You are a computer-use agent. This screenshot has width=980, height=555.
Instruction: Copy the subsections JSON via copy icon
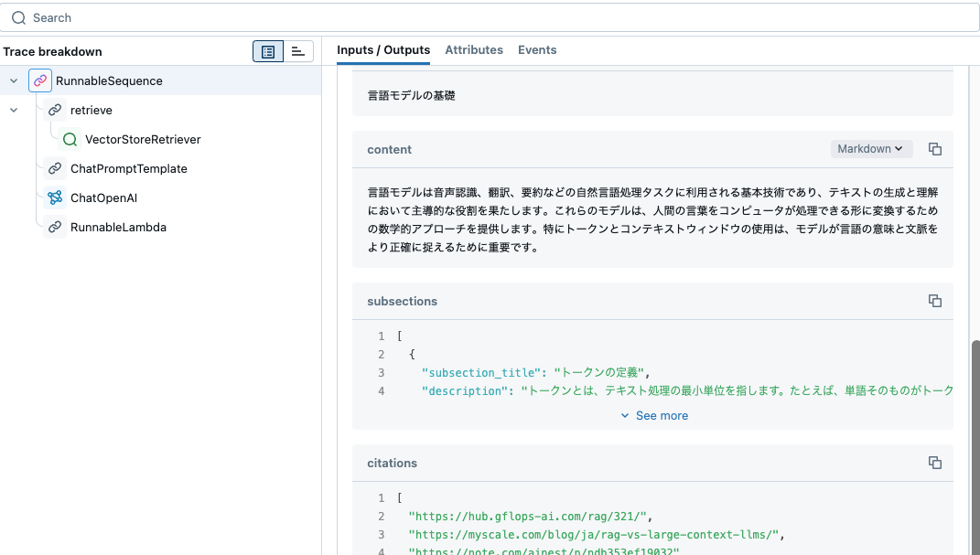pyautogui.click(x=934, y=301)
